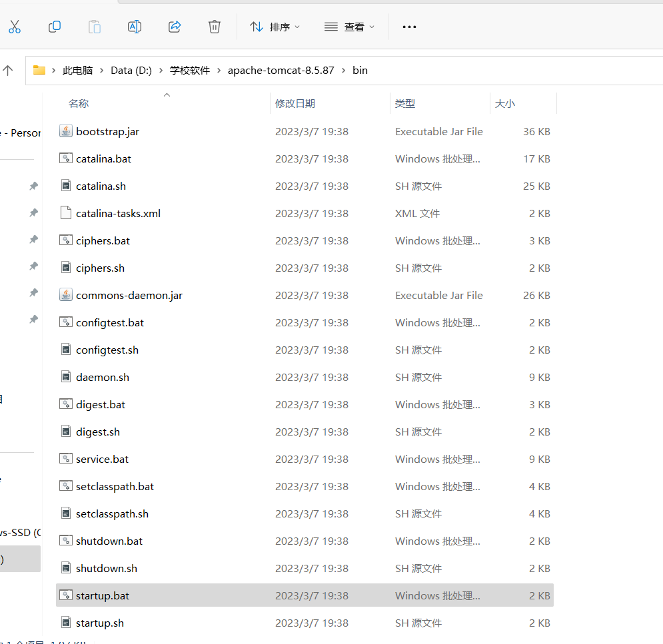Sort by 类型 column header
663x644 pixels.
[x=405, y=103]
